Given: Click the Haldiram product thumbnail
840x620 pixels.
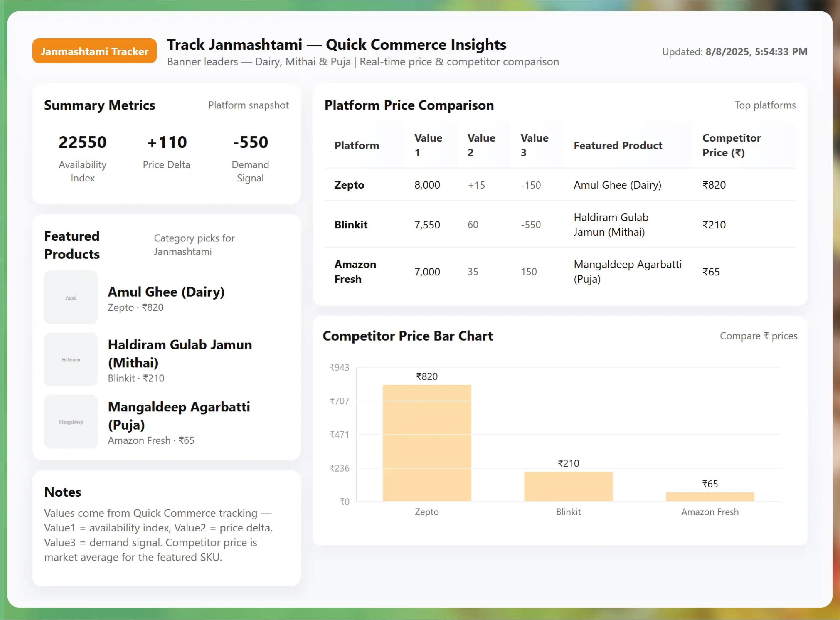Looking at the screenshot, I should click(71, 360).
